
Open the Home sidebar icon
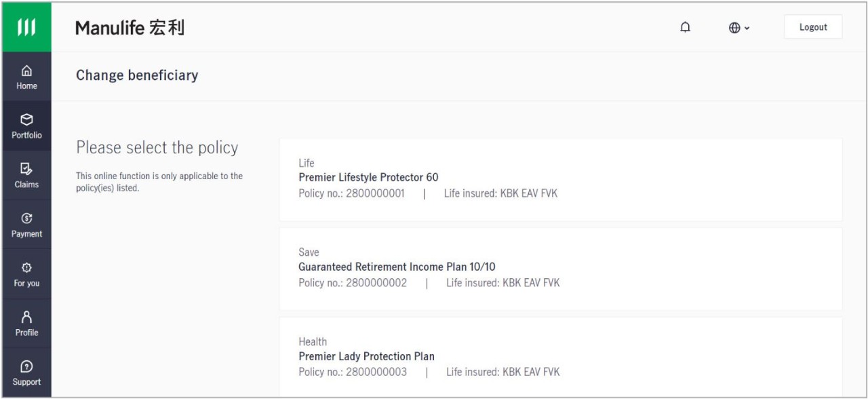coord(26,77)
